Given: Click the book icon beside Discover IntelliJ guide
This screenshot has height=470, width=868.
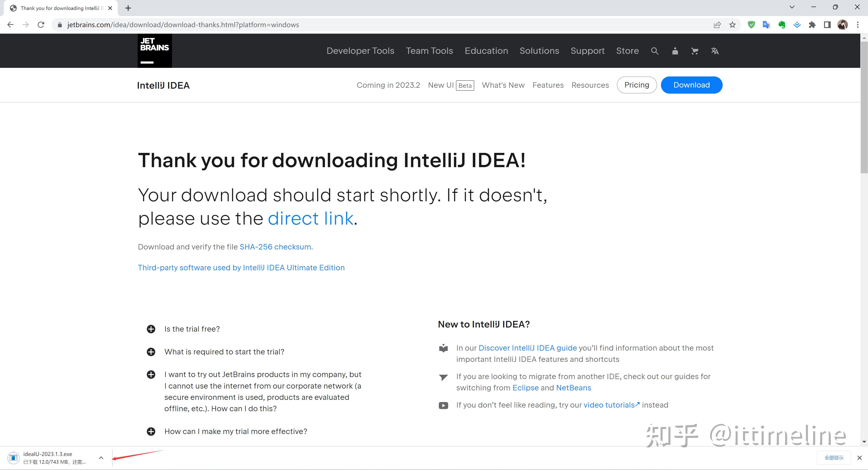Looking at the screenshot, I should [x=443, y=348].
